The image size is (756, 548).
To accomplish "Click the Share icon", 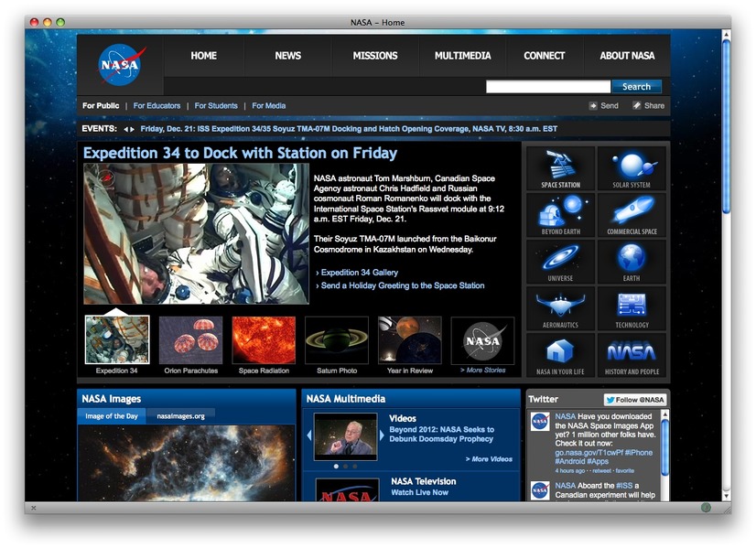I will coord(637,105).
